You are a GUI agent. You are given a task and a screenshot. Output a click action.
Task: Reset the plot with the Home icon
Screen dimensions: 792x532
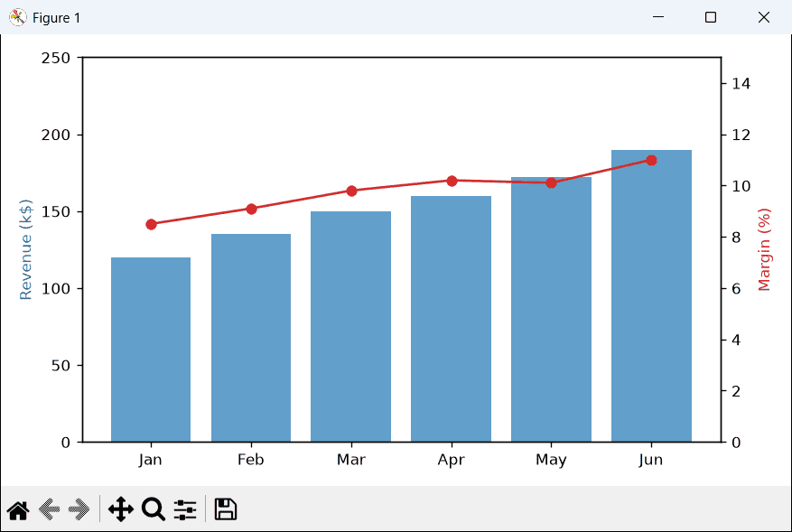(x=18, y=509)
